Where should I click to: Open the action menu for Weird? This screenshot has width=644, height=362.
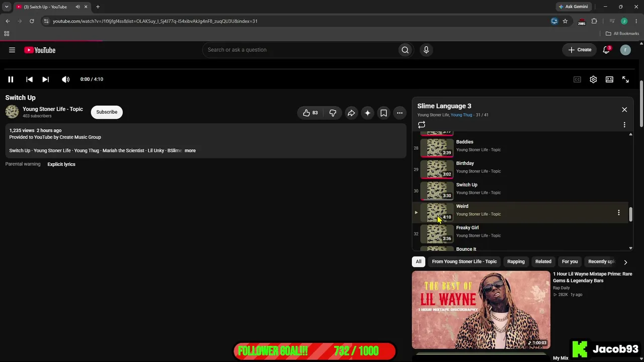618,213
